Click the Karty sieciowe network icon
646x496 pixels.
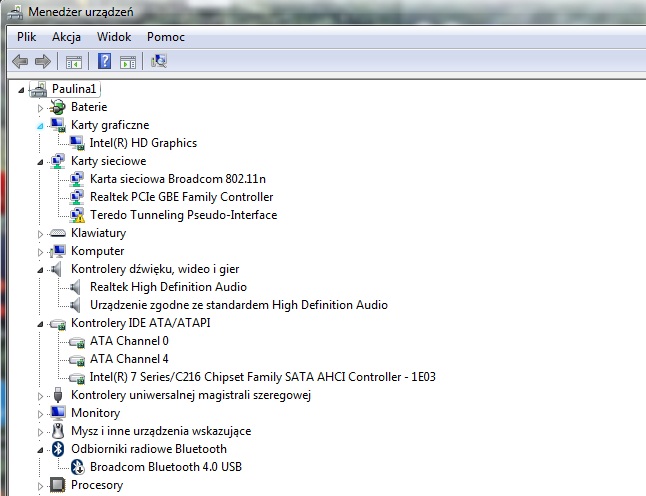[x=57, y=161]
